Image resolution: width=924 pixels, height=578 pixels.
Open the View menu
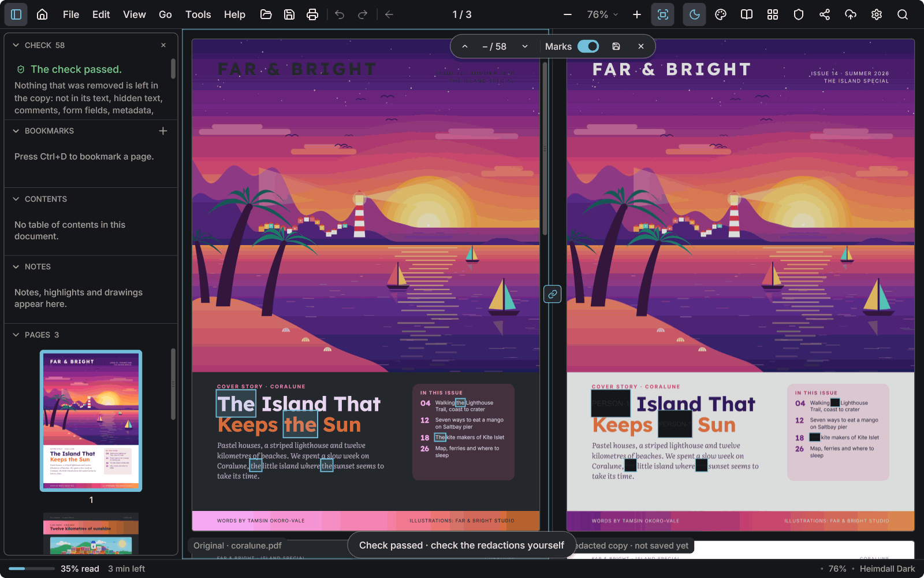[x=134, y=14]
